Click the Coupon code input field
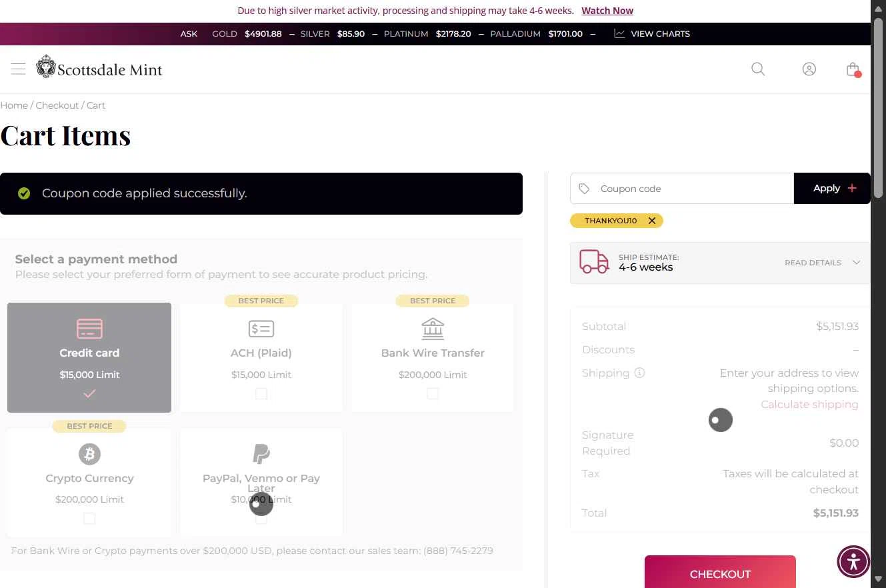 tap(682, 189)
